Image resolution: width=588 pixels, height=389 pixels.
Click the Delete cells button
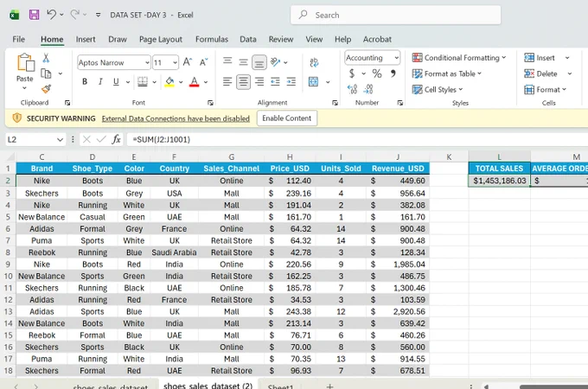point(541,73)
